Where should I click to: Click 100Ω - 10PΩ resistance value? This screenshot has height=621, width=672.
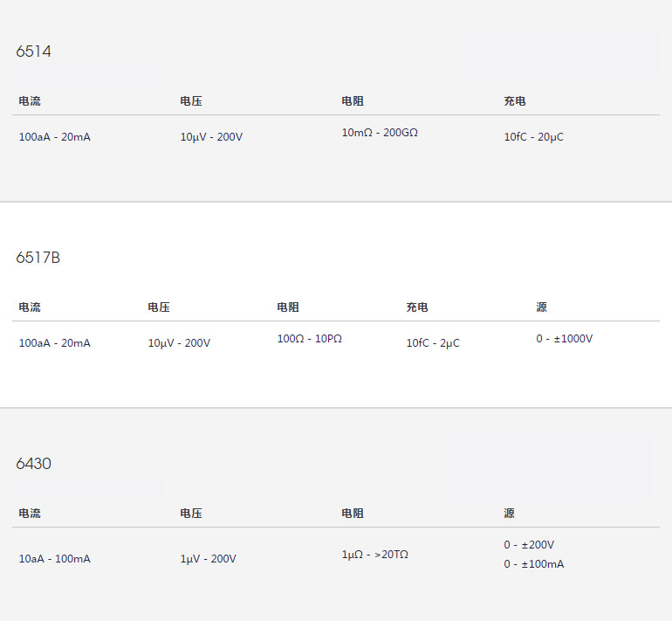click(x=310, y=339)
